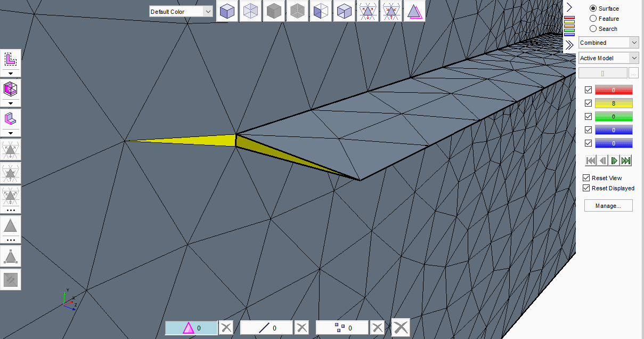This screenshot has height=339, width=644.
Task: Select the Search radio option
Action: point(593,29)
